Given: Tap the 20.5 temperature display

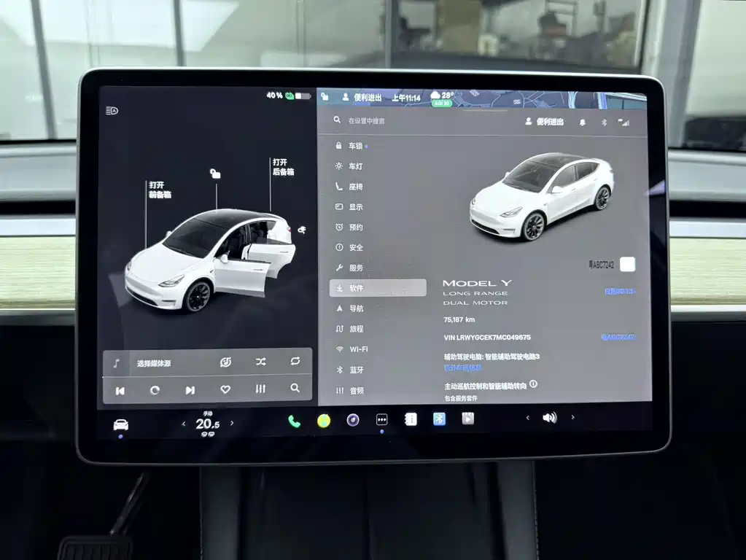Looking at the screenshot, I should [207, 424].
